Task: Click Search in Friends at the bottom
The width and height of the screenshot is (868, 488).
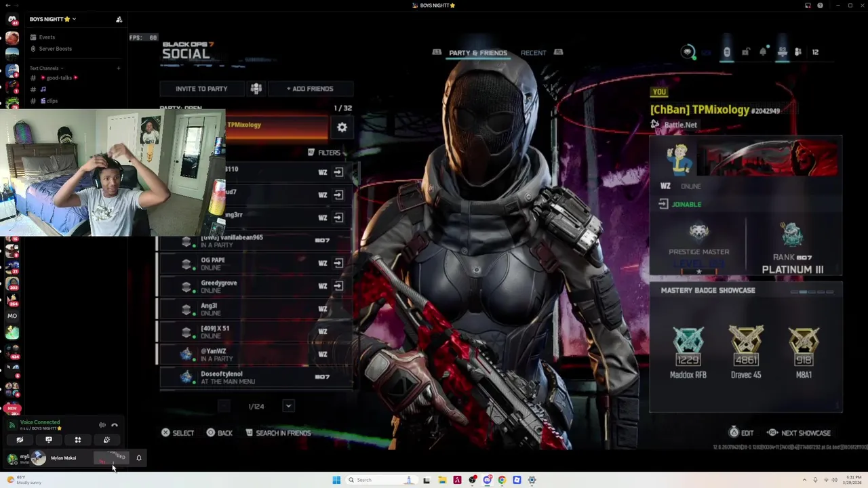Action: 278,433
